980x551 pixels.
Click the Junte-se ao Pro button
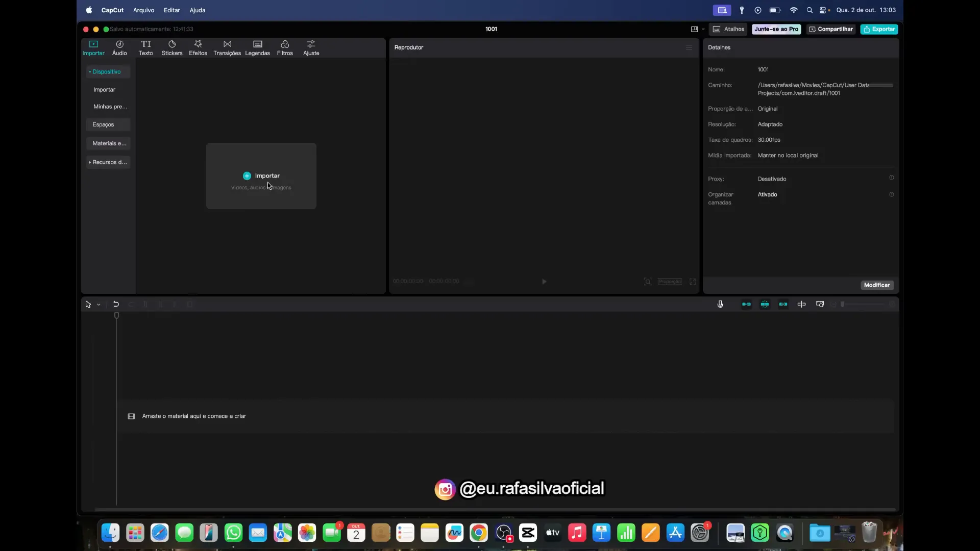point(776,29)
